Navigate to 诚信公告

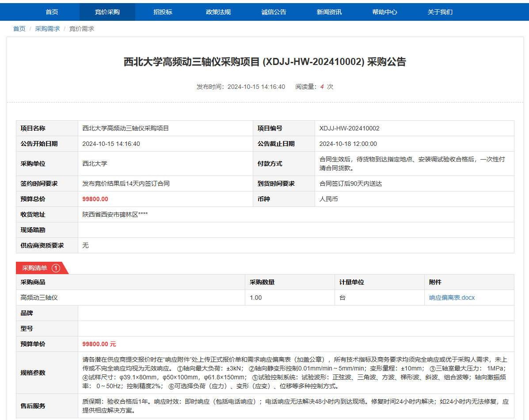(274, 12)
